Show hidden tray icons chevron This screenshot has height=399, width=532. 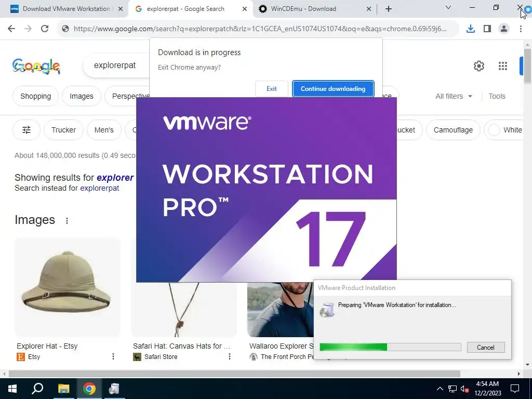pyautogui.click(x=440, y=389)
